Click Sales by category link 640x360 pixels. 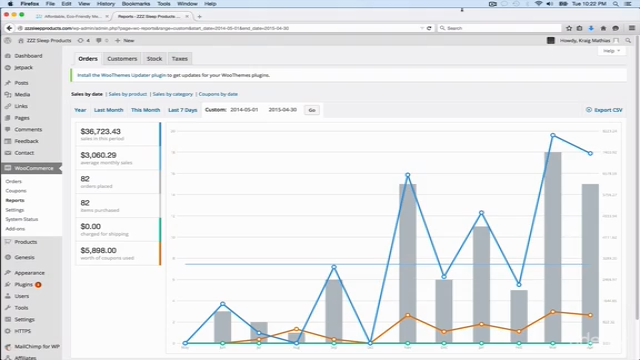(173, 94)
